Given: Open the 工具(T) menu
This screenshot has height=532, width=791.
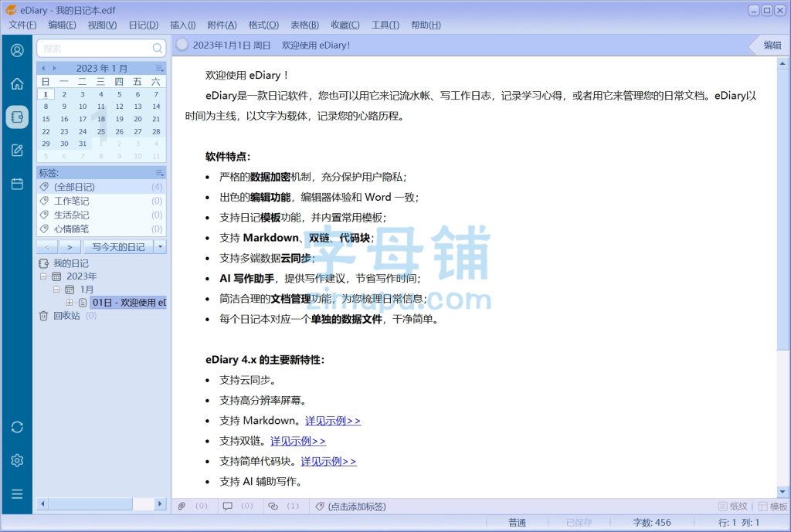Looking at the screenshot, I should pos(385,25).
